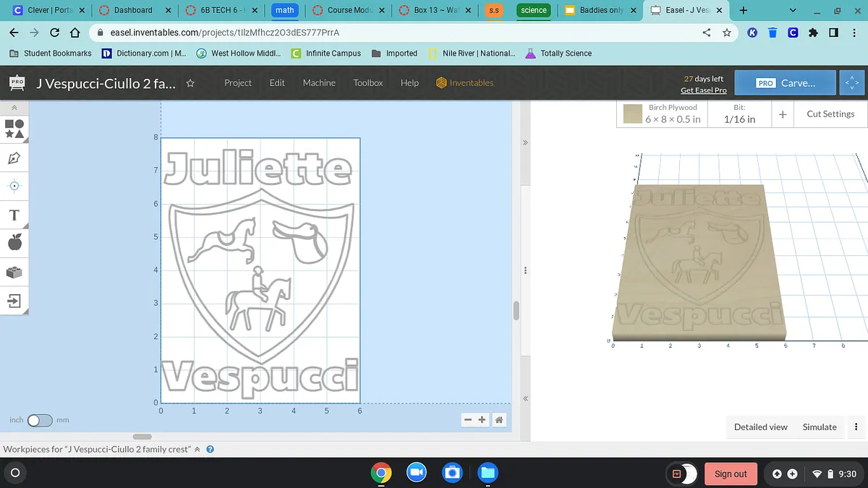Open the Toolbox menu

(367, 83)
